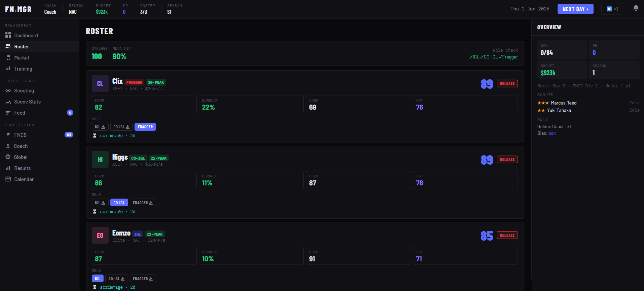The height and width of the screenshot is (291, 644).
Task: Open the Global globe icon
Action: (8, 157)
